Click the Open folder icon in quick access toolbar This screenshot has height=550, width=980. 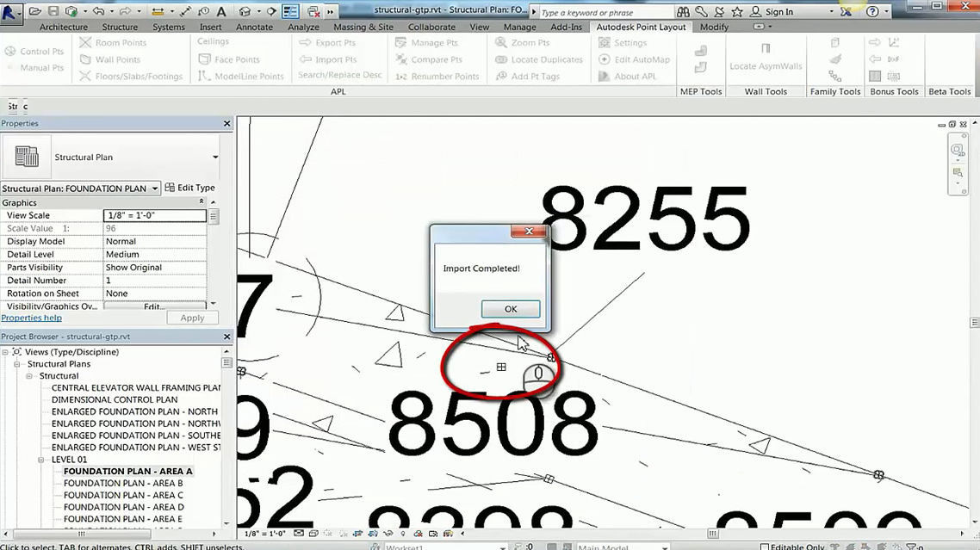pos(34,12)
